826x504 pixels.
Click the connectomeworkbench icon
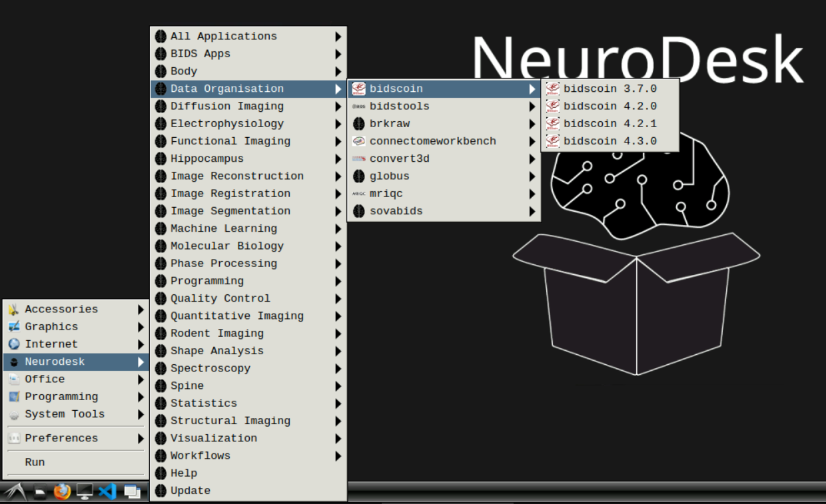359,141
